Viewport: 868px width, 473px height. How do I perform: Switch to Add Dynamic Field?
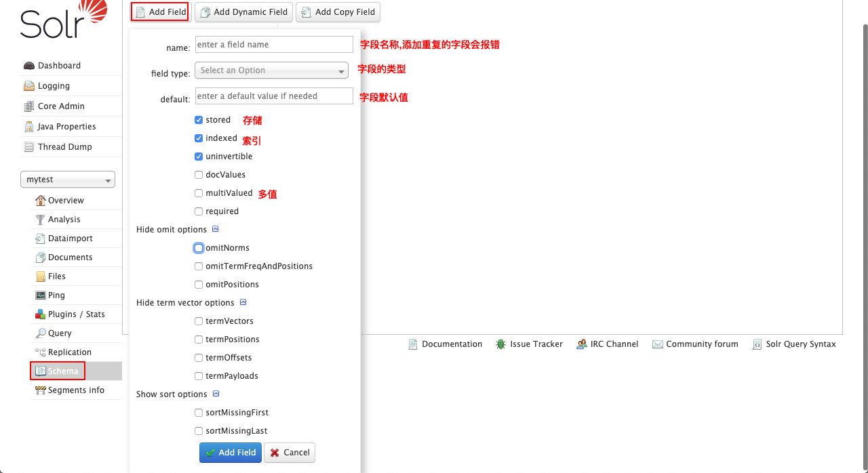coord(243,12)
